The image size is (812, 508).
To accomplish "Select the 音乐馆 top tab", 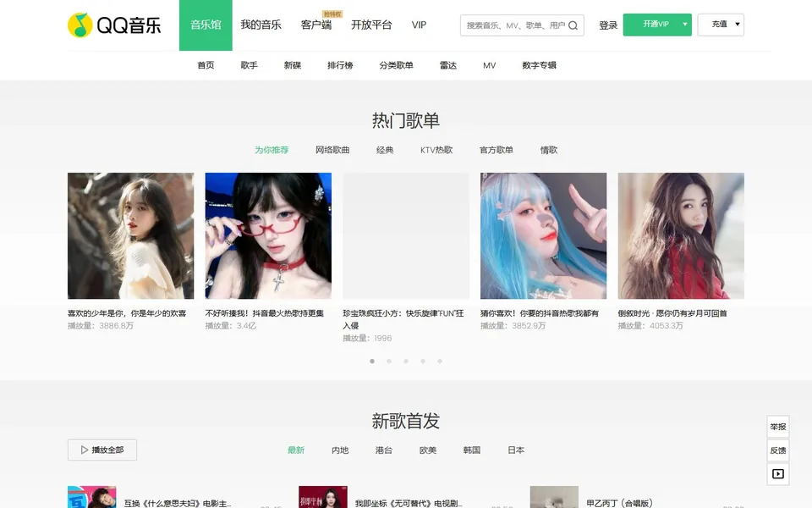I will click(206, 25).
